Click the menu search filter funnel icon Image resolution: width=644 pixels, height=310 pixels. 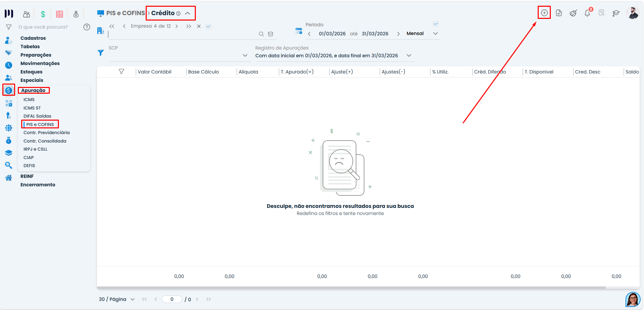tap(9, 27)
